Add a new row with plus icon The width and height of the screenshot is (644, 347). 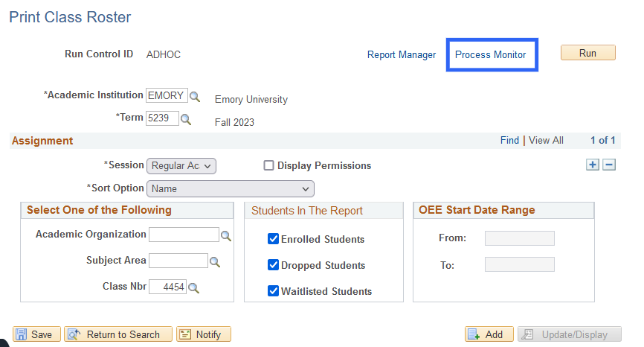pos(593,165)
